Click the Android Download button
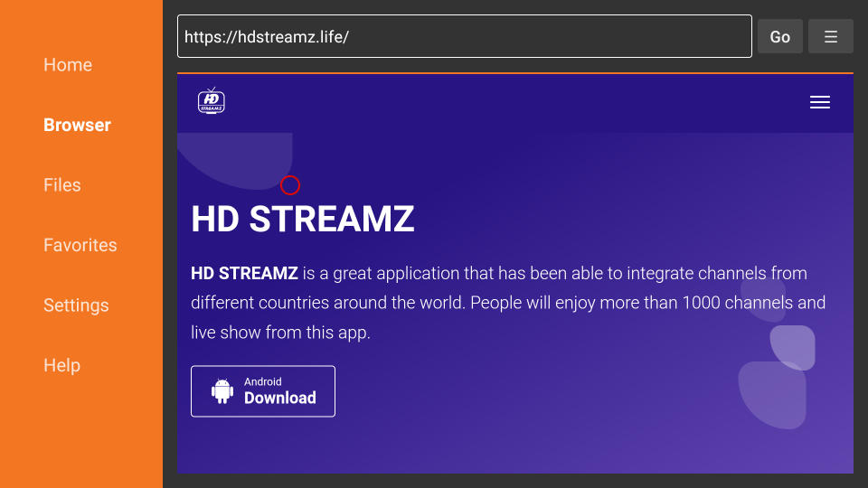The image size is (868, 488). click(263, 391)
